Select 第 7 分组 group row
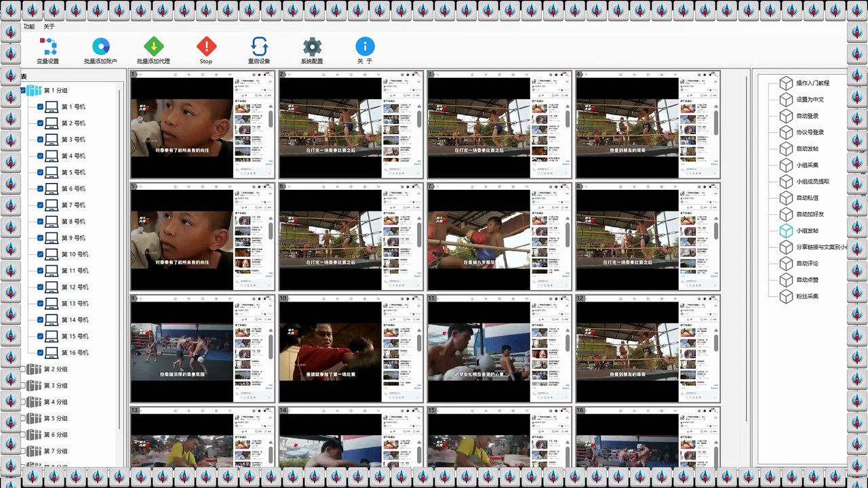This screenshot has height=488, width=868. 56,451
